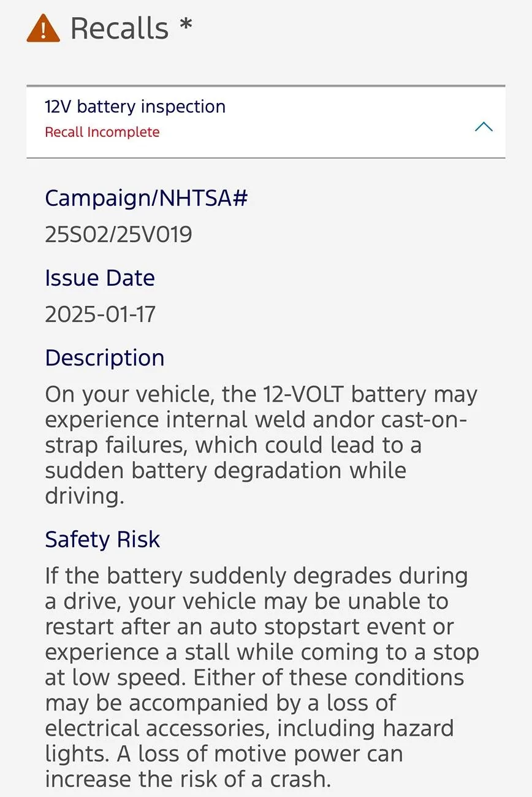Select campaign number 25S02/25V019
The width and height of the screenshot is (532, 797).
pos(118,234)
